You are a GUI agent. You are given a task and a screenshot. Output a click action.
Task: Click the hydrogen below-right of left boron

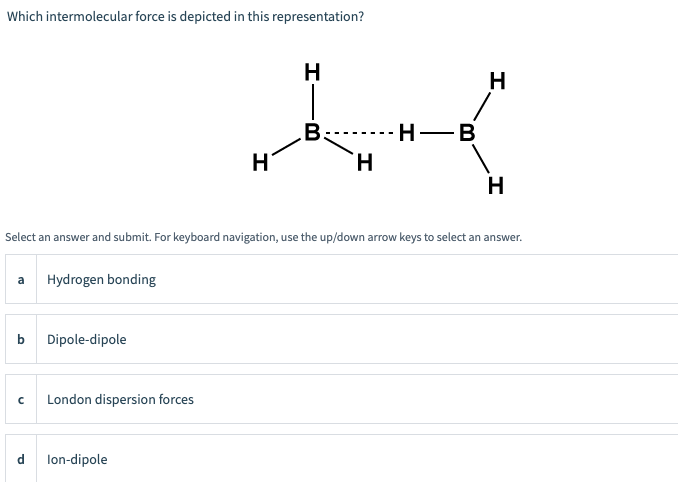pos(364,162)
